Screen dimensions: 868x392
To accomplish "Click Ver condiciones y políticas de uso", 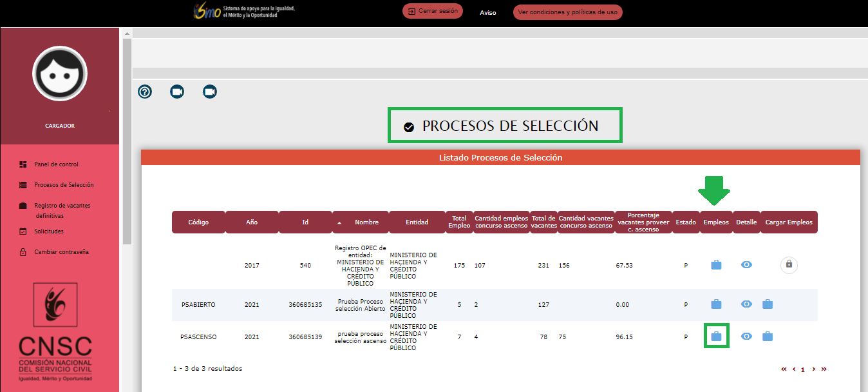I will [567, 12].
